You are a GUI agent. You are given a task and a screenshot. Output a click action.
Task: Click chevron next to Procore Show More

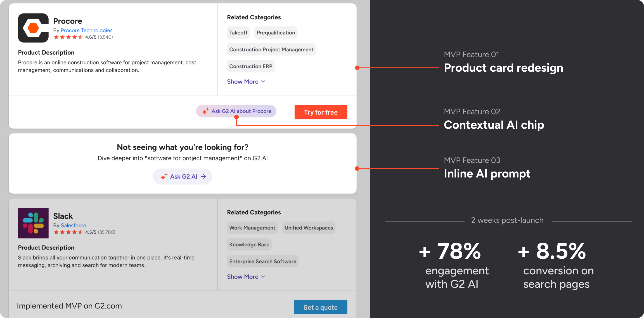[x=263, y=82]
